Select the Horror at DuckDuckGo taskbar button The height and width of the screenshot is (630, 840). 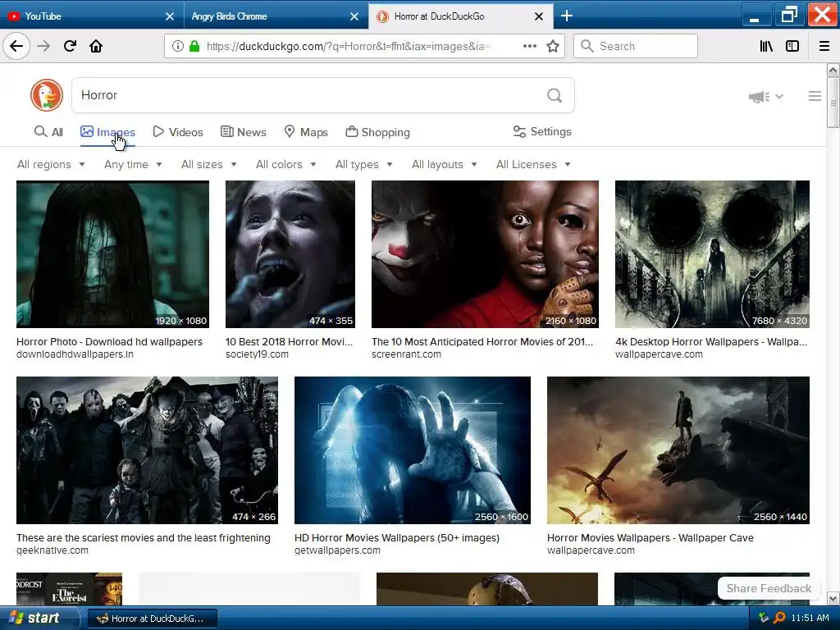(152, 619)
